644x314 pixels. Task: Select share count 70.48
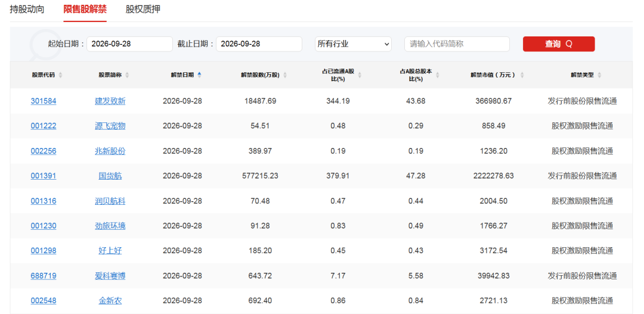(259, 201)
